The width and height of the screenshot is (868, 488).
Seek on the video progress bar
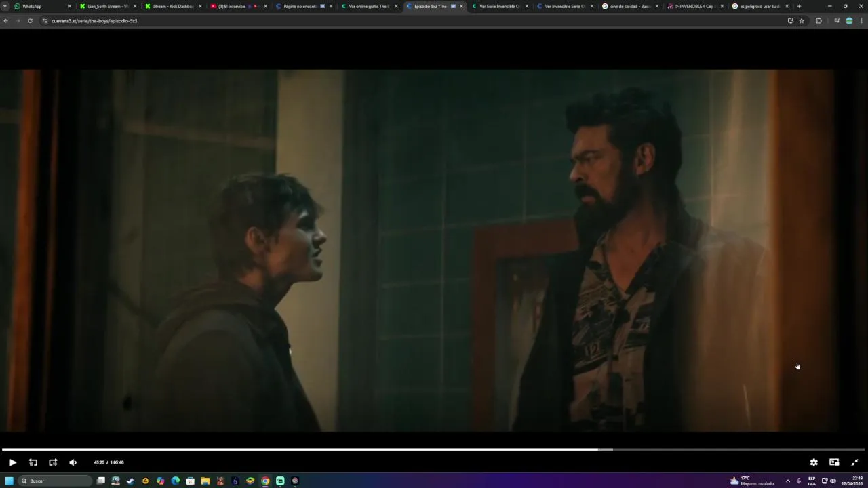(434, 449)
